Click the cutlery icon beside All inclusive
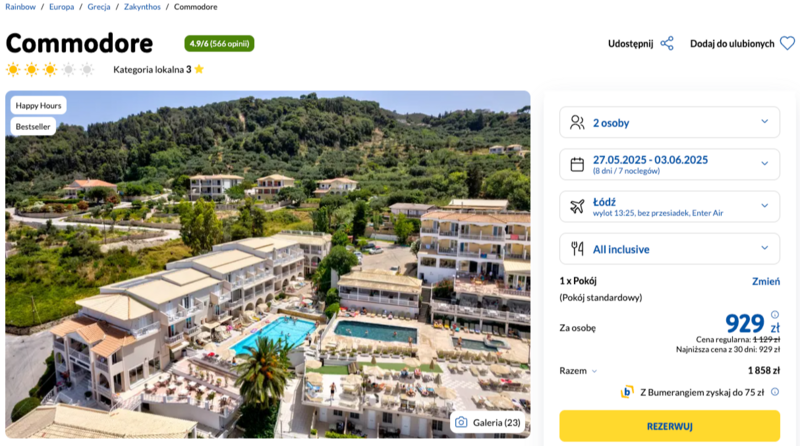800x446 pixels. pos(577,249)
